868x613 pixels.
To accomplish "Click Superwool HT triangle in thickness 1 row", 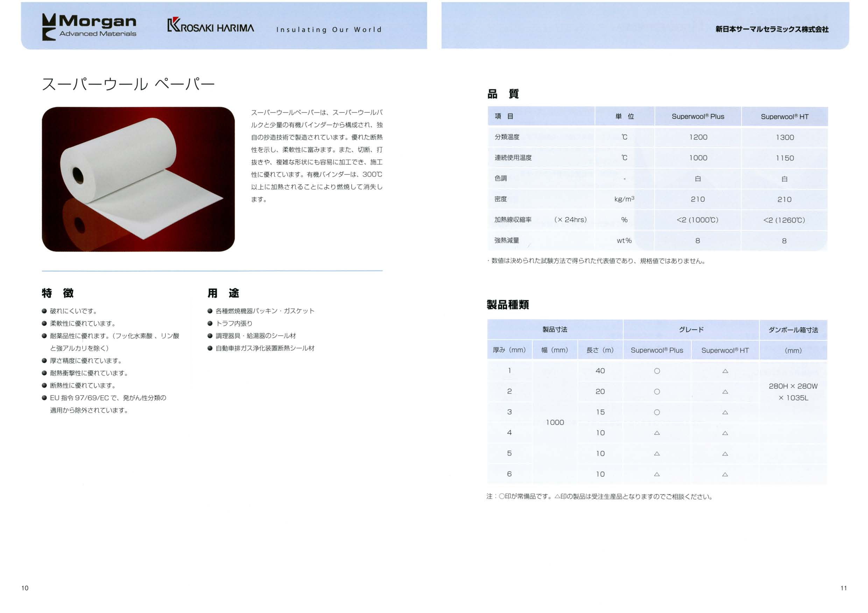I will click(x=725, y=371).
